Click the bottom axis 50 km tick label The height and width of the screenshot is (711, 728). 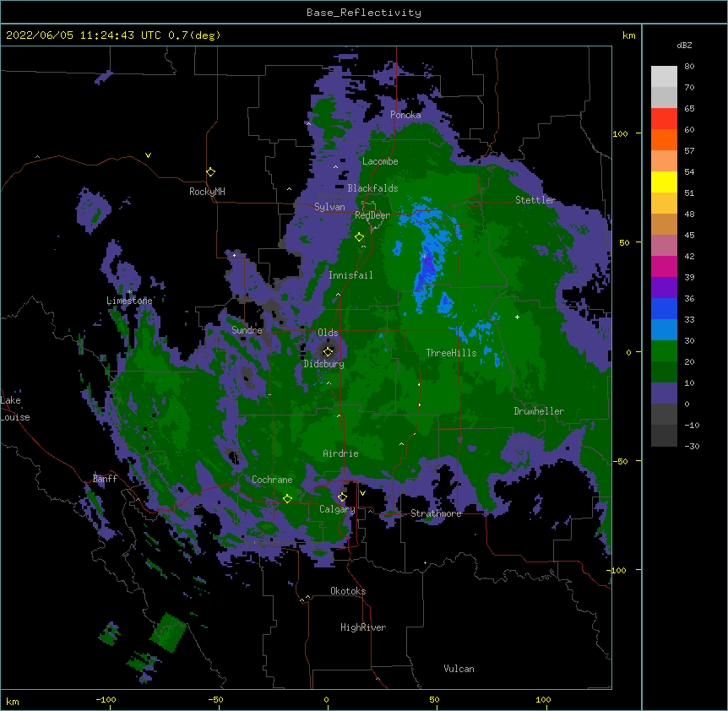(434, 699)
